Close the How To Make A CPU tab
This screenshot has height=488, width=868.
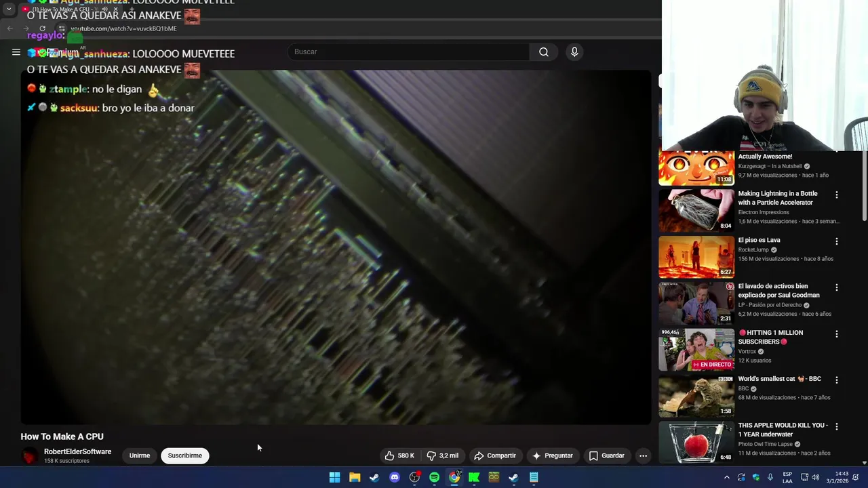click(116, 9)
